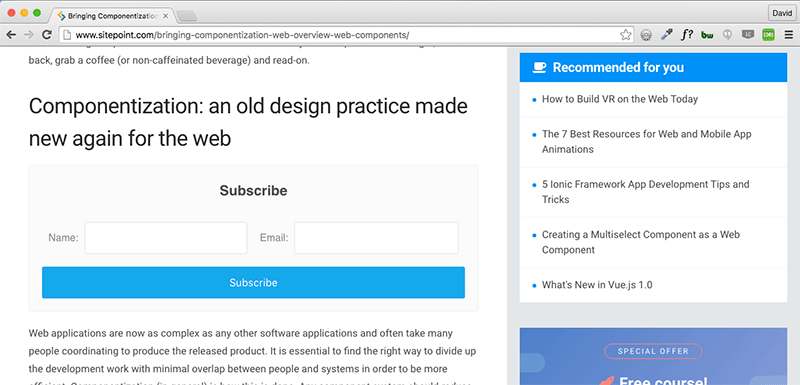Click the Subscribe form heading

click(253, 191)
